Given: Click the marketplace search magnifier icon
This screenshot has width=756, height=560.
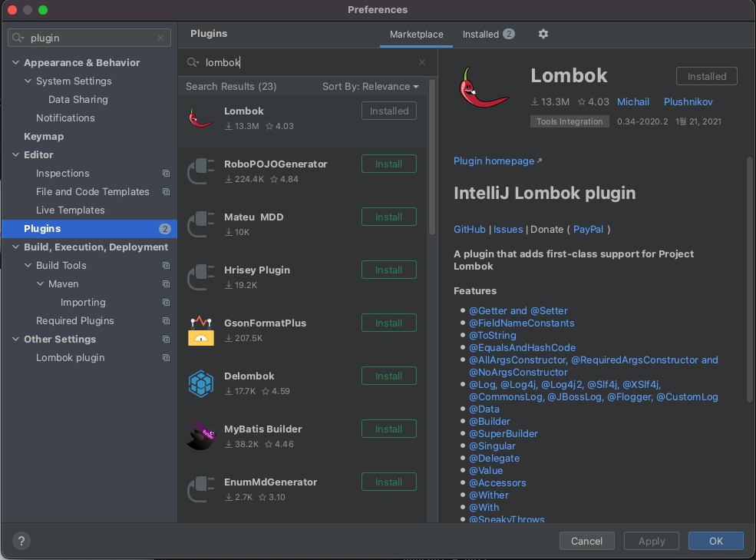Looking at the screenshot, I should pos(193,62).
